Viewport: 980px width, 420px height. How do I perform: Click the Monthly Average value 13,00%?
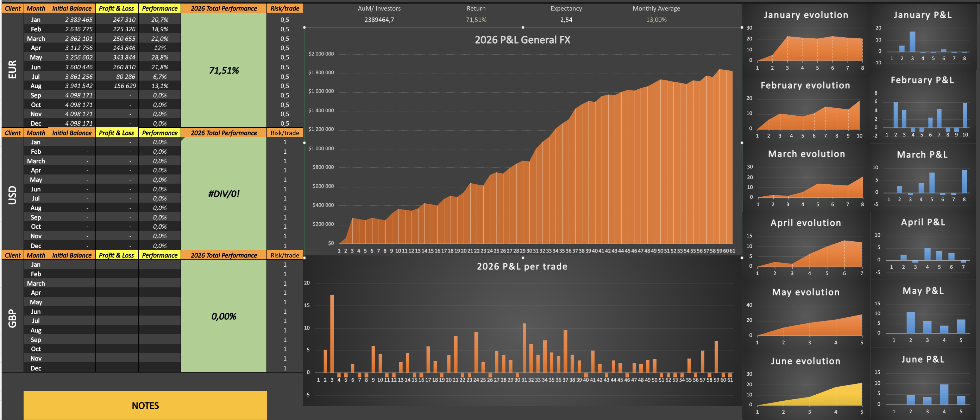656,19
